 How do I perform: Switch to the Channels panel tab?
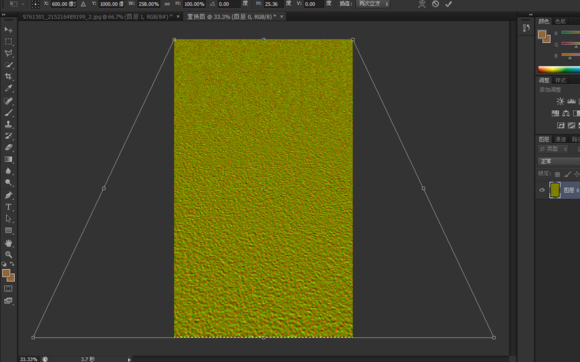point(560,139)
